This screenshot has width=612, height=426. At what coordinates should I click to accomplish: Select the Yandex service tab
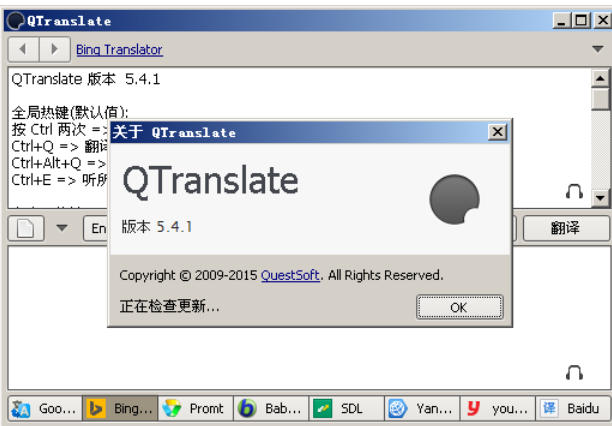click(x=422, y=408)
